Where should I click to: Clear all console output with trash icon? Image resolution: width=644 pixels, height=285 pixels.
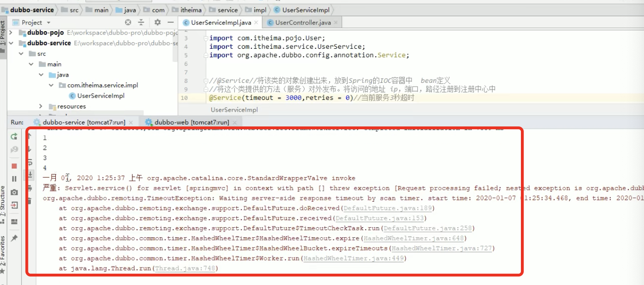(29, 201)
